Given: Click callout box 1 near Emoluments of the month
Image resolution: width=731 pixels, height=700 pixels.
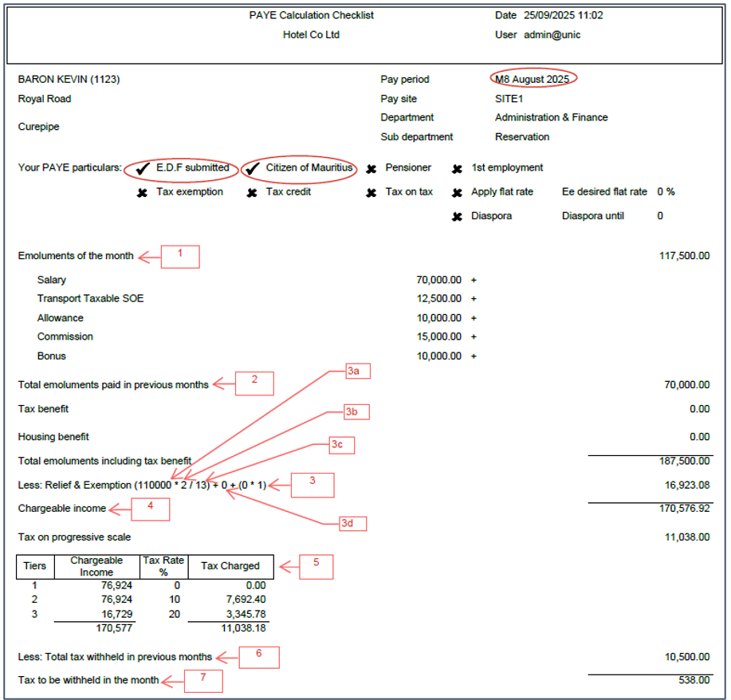Looking at the screenshot, I should click(x=180, y=256).
